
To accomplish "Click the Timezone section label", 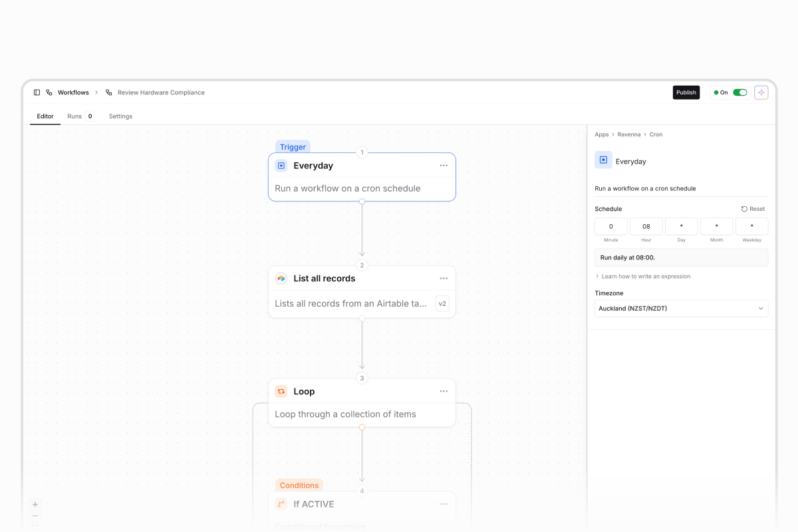I will click(609, 293).
